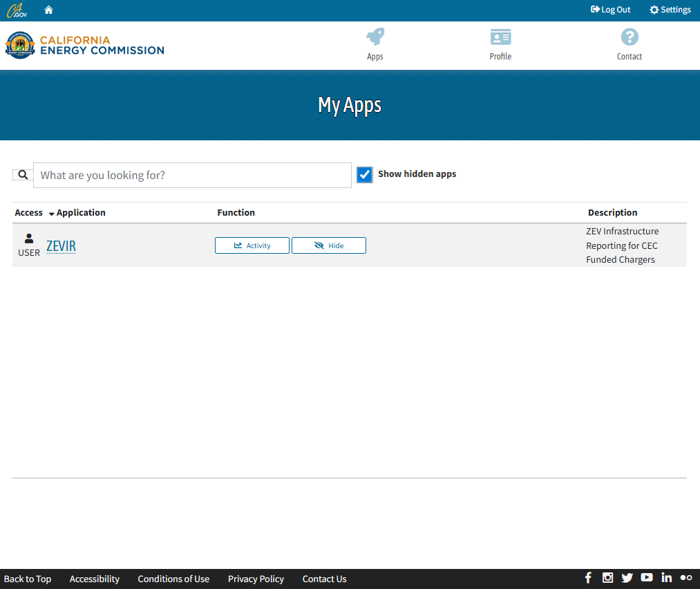Click the sort arrow beside the Access header
Viewport: 700px width, 589px height.
click(x=51, y=213)
